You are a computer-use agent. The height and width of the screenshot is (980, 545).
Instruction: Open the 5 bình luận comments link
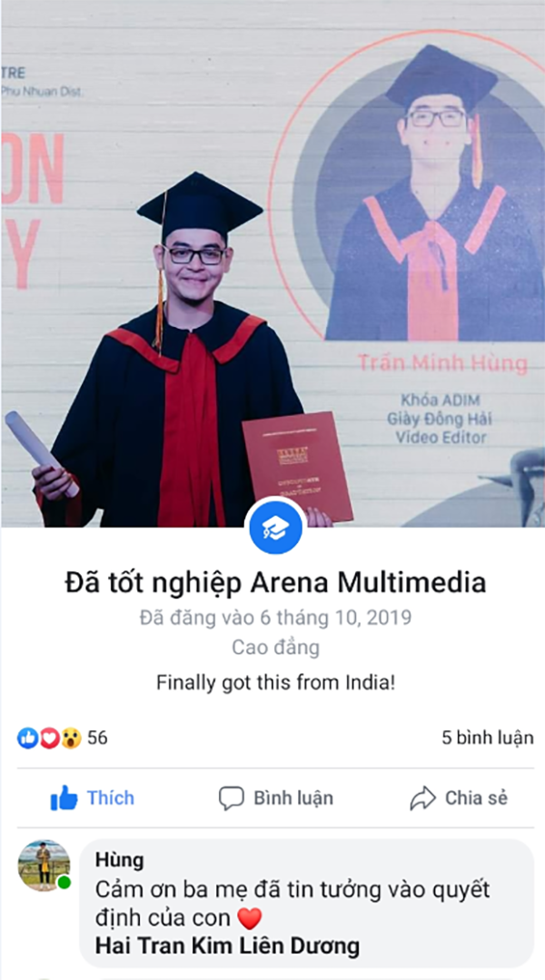(x=488, y=737)
